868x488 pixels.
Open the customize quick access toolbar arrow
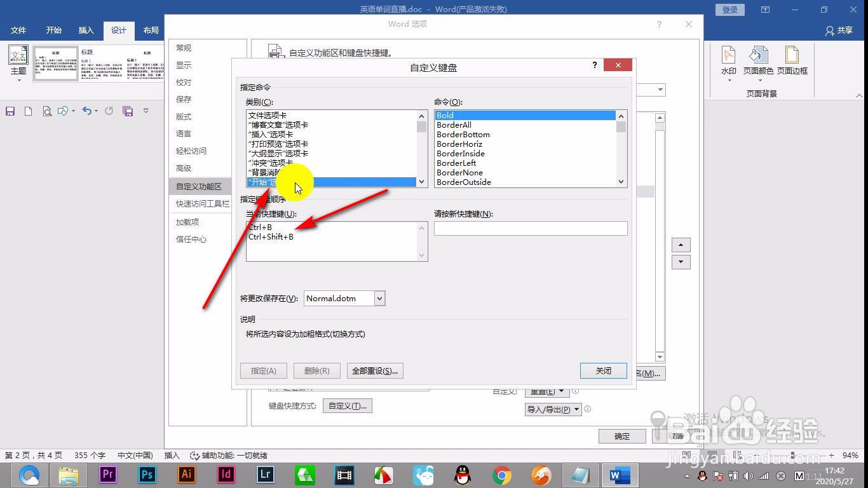[146, 111]
